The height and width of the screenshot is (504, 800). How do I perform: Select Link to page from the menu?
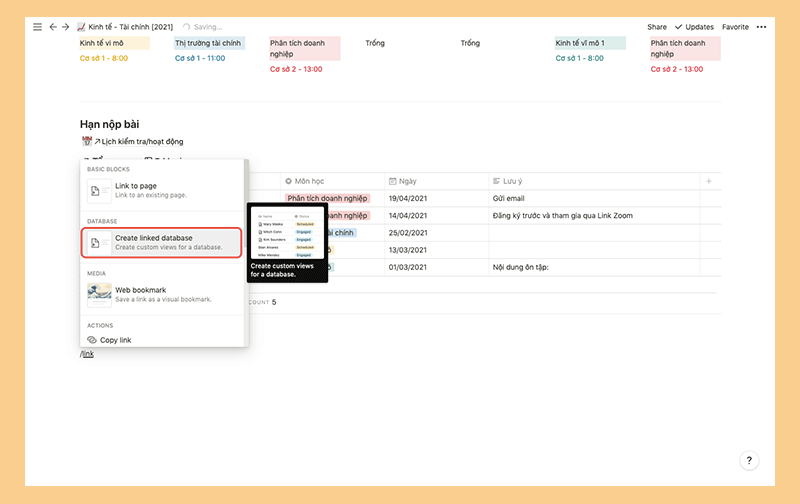point(162,190)
